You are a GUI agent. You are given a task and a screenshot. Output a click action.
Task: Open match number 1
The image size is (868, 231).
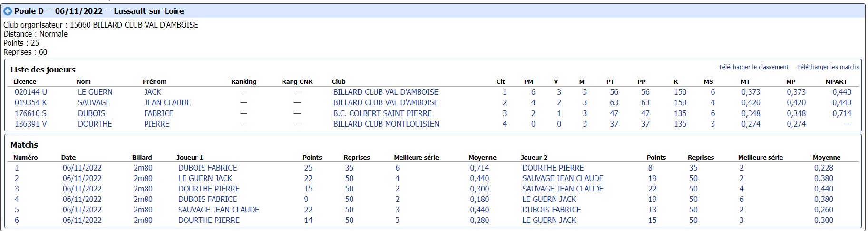(x=17, y=168)
